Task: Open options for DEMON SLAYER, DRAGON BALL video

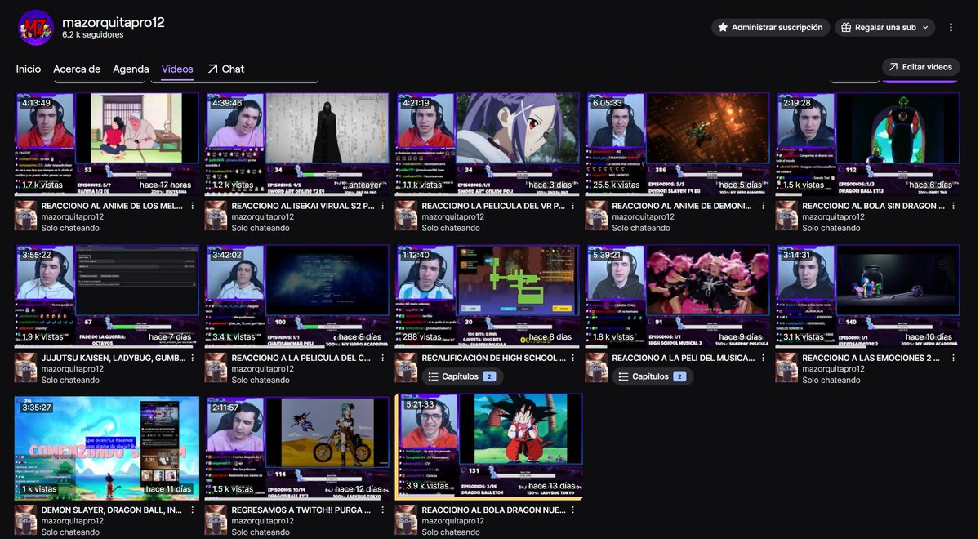Action: click(193, 510)
